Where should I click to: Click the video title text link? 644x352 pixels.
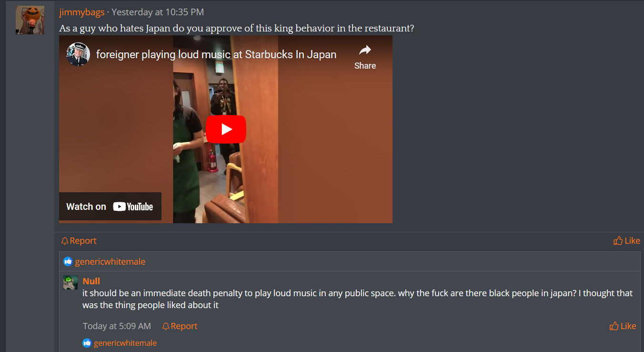coord(216,54)
